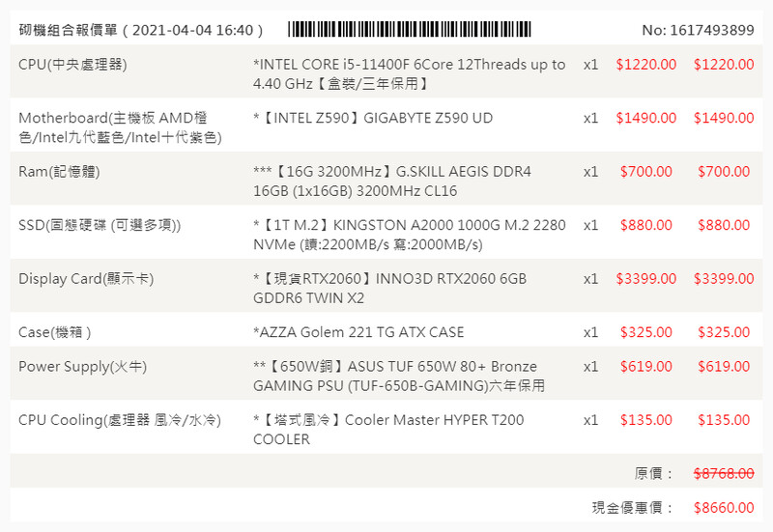Click the Case(機箱) category label
The width and height of the screenshot is (773, 532).
coord(55,332)
